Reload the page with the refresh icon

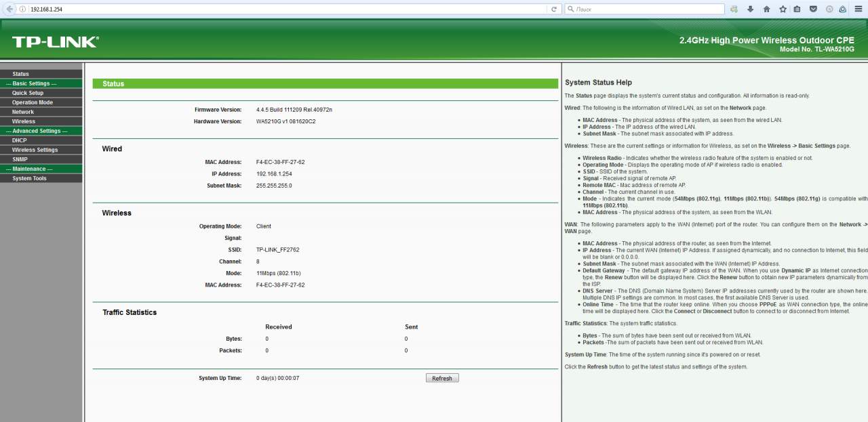(554, 9)
